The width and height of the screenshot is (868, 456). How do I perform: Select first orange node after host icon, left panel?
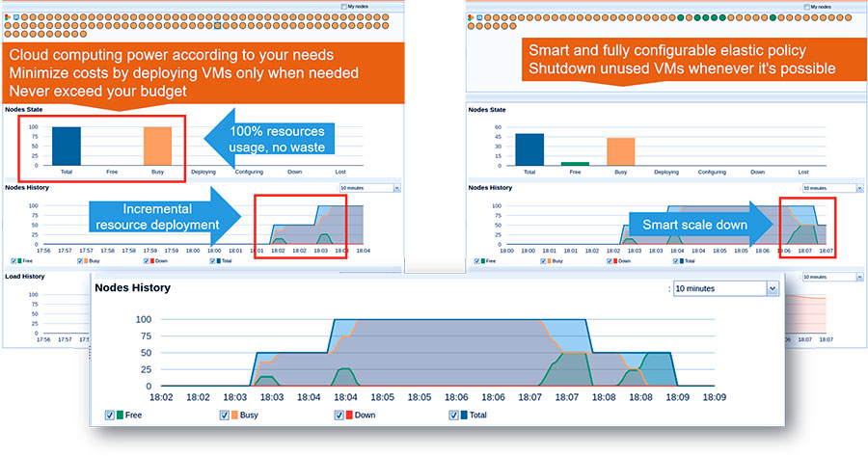pos(24,17)
